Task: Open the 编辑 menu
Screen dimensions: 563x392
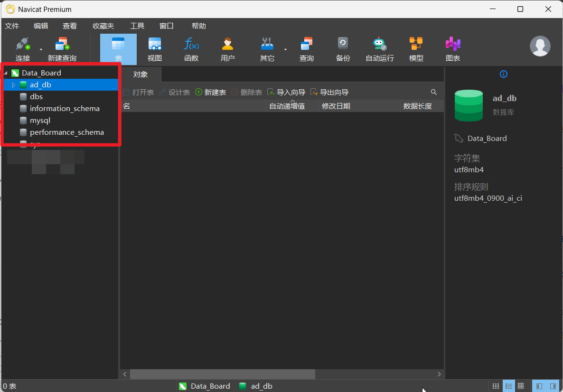Action: coord(40,26)
